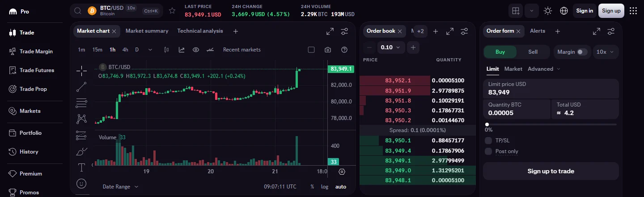Open language selector globe icon
Screen dimensions: 644x197
(564, 11)
